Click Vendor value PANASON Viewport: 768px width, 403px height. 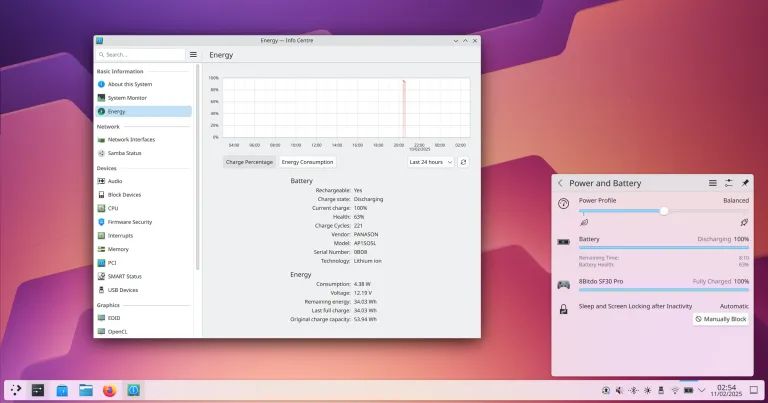click(366, 235)
